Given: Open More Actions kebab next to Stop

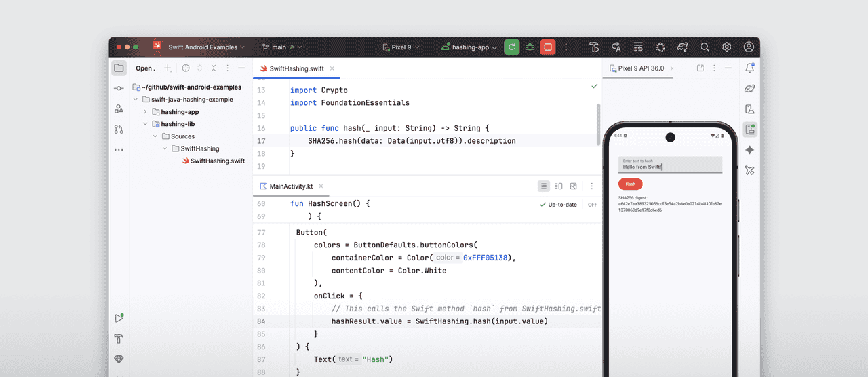Looking at the screenshot, I should point(566,47).
